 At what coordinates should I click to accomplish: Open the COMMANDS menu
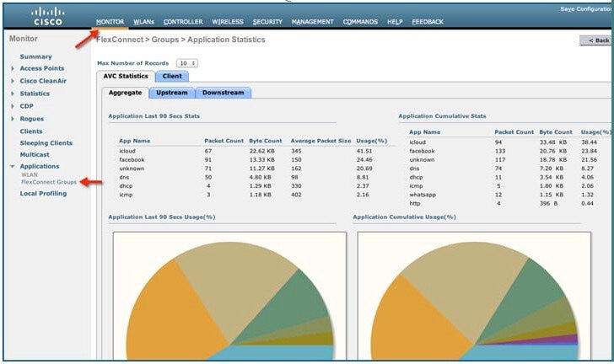360,22
